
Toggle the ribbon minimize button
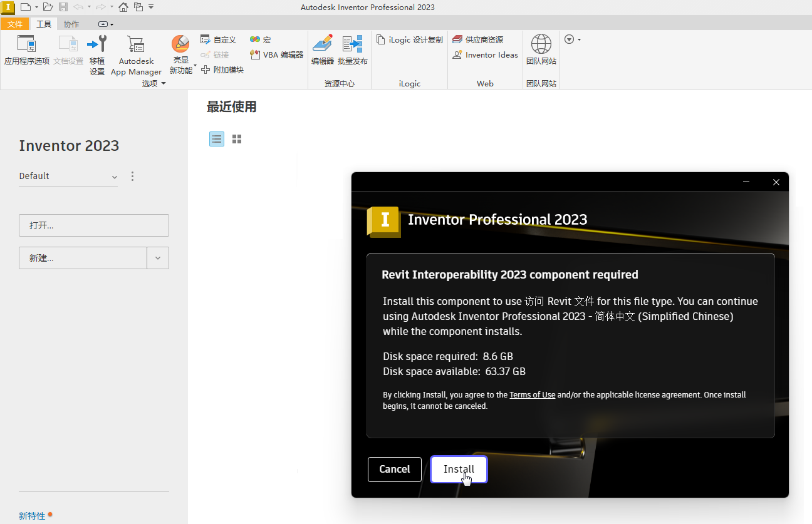click(103, 24)
